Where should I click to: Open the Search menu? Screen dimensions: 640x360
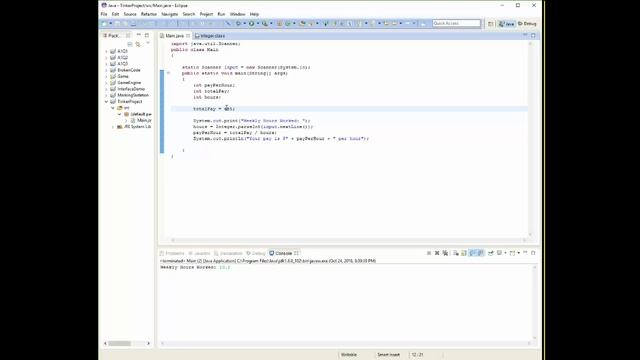(189, 14)
